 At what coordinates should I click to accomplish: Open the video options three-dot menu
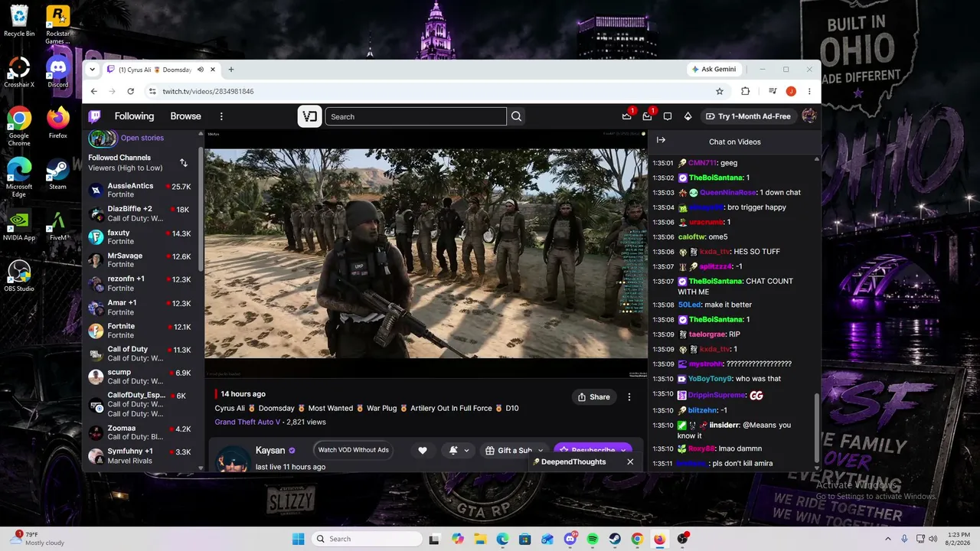click(629, 397)
